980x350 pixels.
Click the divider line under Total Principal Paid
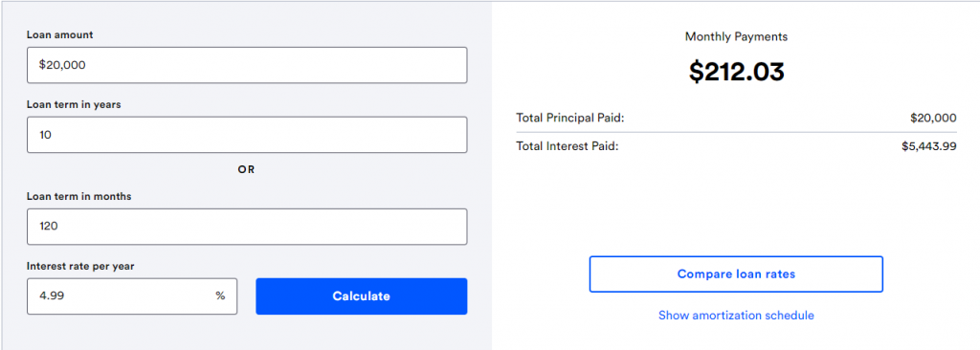tap(736, 132)
